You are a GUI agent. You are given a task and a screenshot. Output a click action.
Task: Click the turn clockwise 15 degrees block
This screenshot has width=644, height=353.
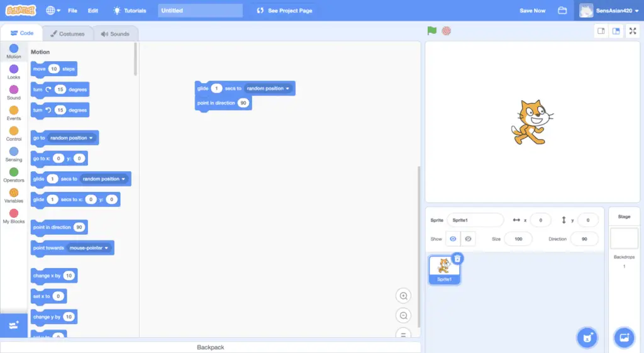tap(60, 89)
